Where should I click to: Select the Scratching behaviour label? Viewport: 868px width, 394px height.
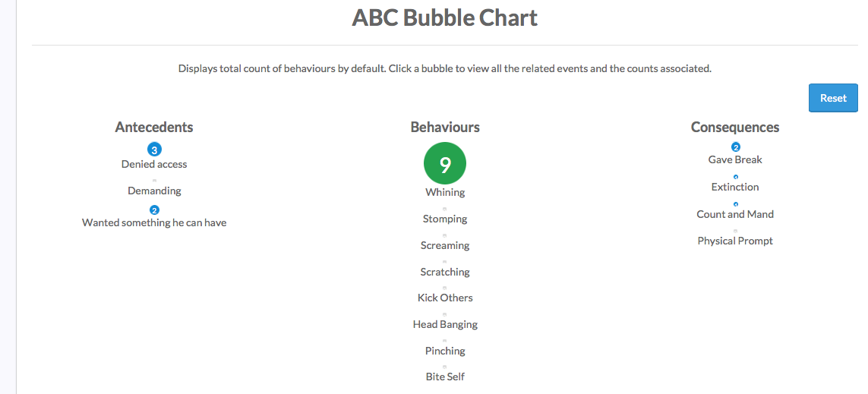pyautogui.click(x=445, y=272)
